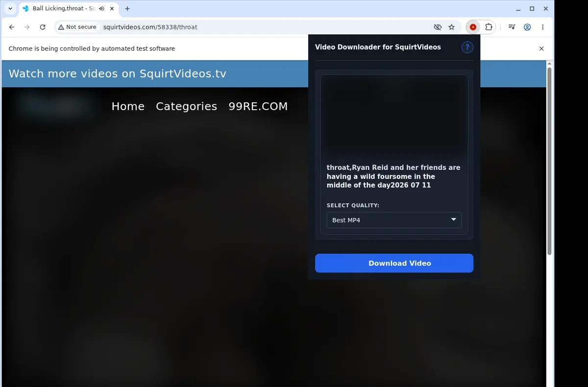Mute the tab audio speaker icon
The height and width of the screenshot is (387, 588).
101,9
